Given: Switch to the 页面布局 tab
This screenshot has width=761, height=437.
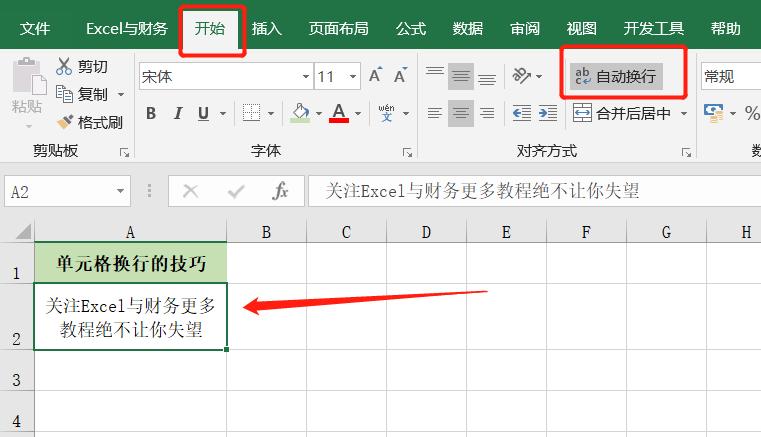Looking at the screenshot, I should click(338, 29).
